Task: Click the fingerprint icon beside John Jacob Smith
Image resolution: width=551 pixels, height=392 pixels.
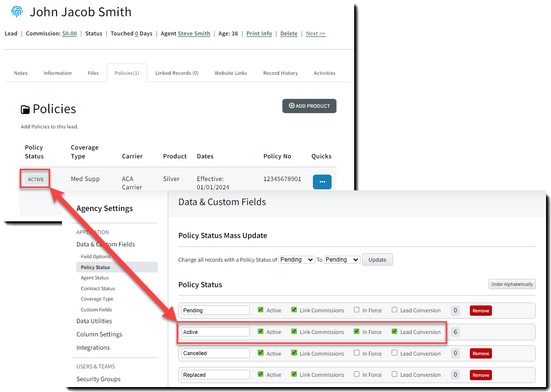Action: click(x=17, y=12)
